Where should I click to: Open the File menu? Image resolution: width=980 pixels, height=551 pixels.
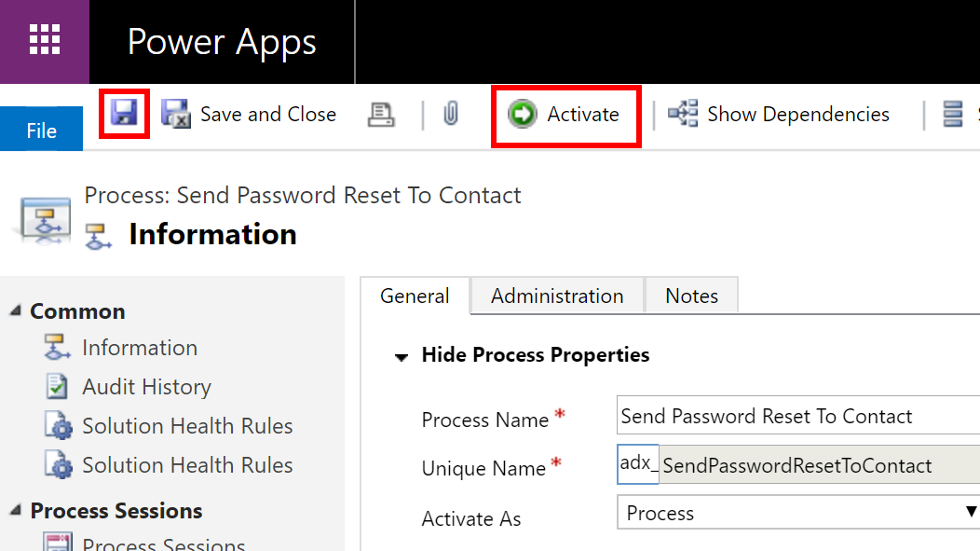[41, 130]
